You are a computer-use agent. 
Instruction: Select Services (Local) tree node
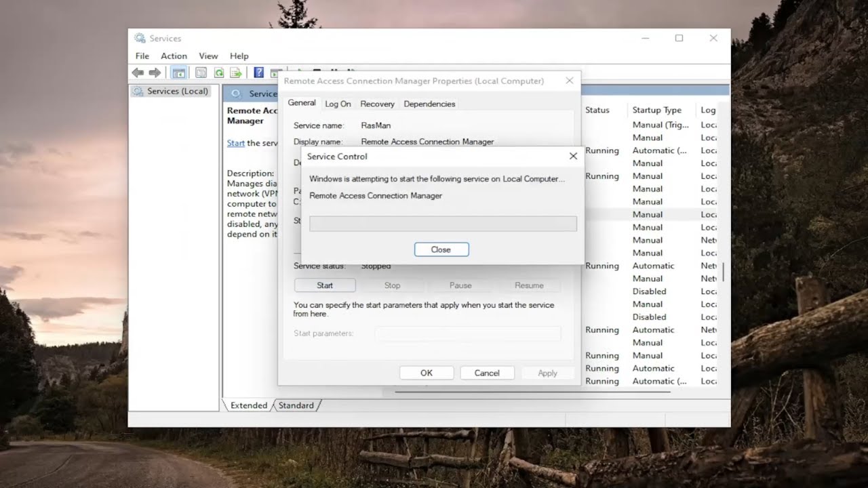(171, 91)
